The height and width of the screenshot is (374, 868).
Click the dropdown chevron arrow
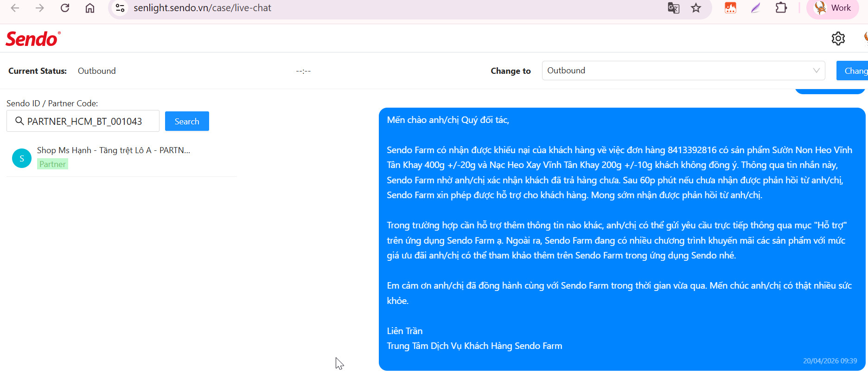816,71
